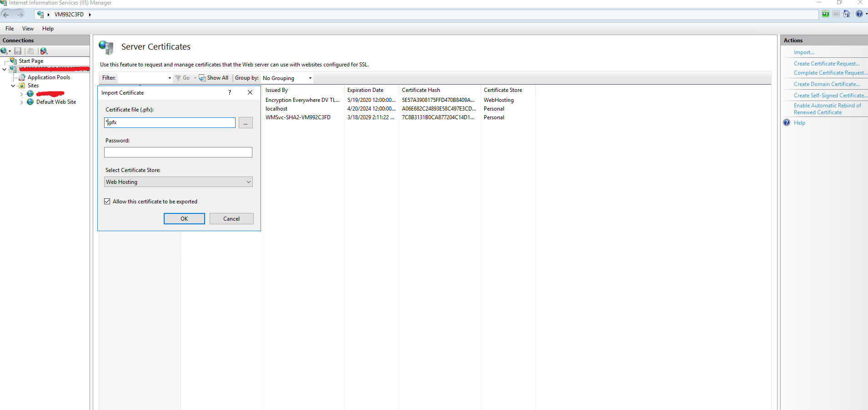
Task: Click the Password input field
Action: pyautogui.click(x=178, y=152)
